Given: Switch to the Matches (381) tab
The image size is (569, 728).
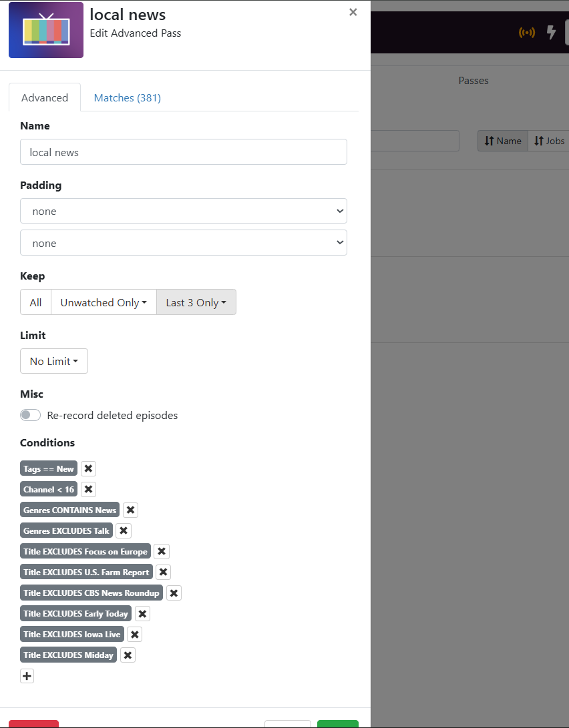Looking at the screenshot, I should tap(127, 97).
